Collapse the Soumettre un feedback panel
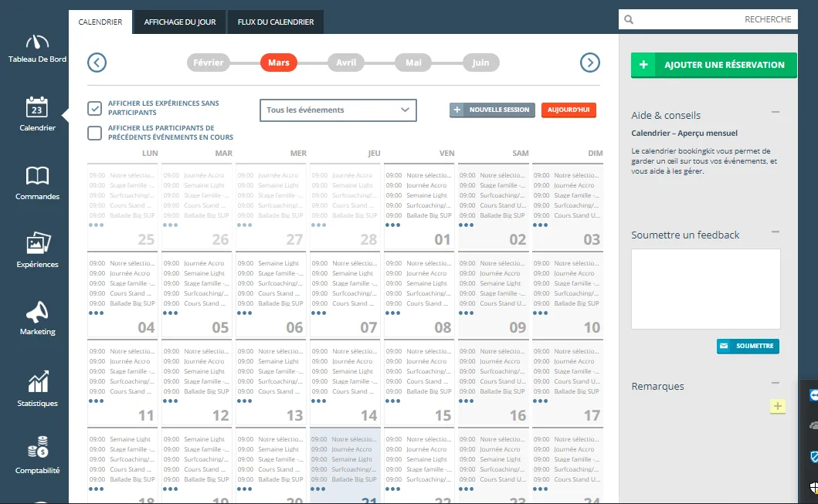Image resolution: width=818 pixels, height=504 pixels. (776, 232)
